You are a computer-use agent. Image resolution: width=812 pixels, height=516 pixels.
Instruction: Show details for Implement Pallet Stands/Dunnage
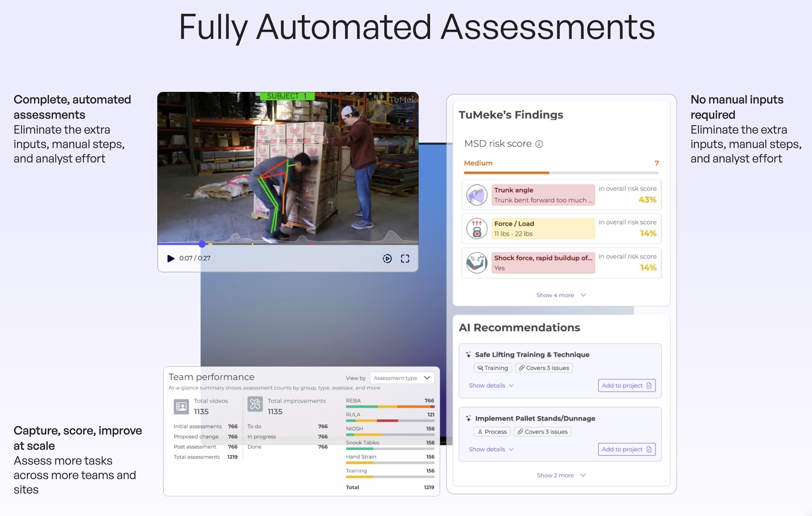click(x=491, y=449)
